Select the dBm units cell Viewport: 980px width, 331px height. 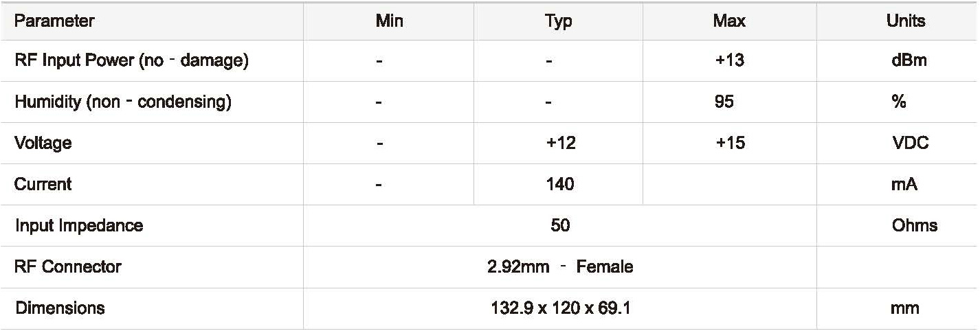pyautogui.click(x=909, y=60)
